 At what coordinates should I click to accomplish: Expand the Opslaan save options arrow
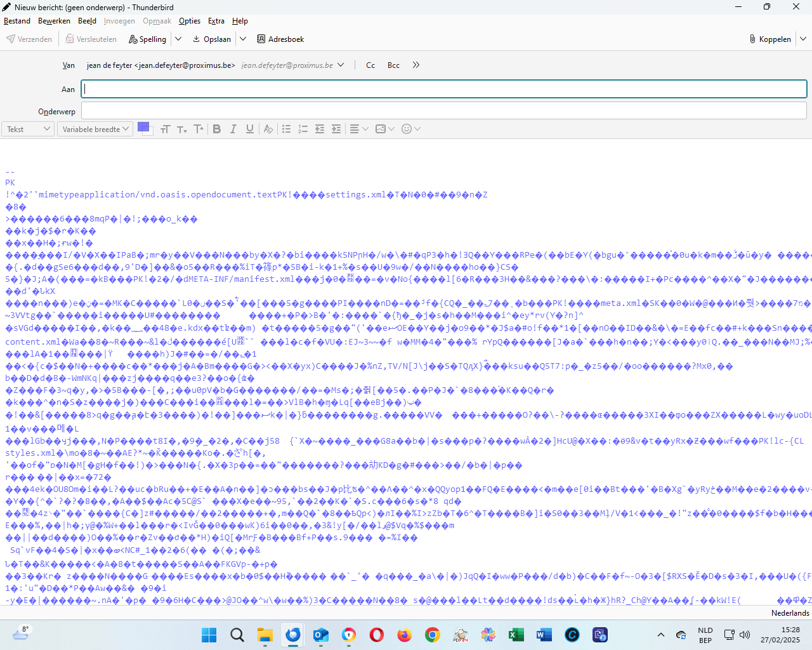[243, 39]
